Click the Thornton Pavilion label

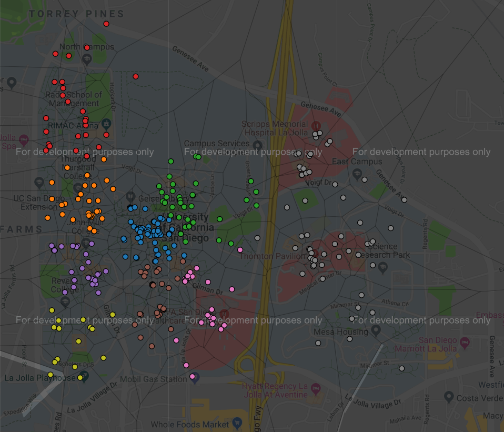[273, 256]
